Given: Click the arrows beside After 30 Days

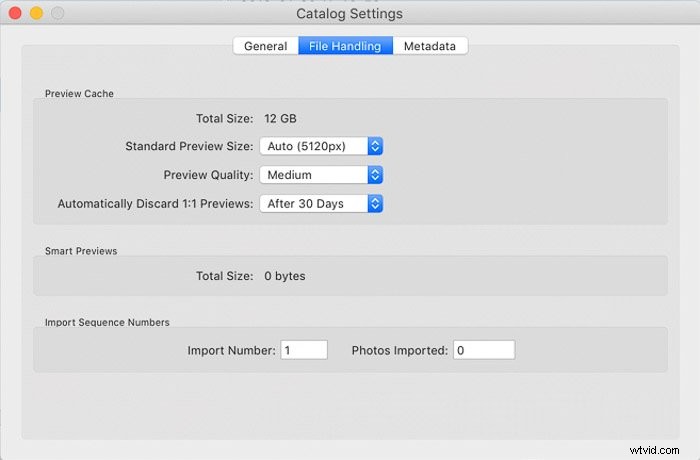Looking at the screenshot, I should point(375,204).
